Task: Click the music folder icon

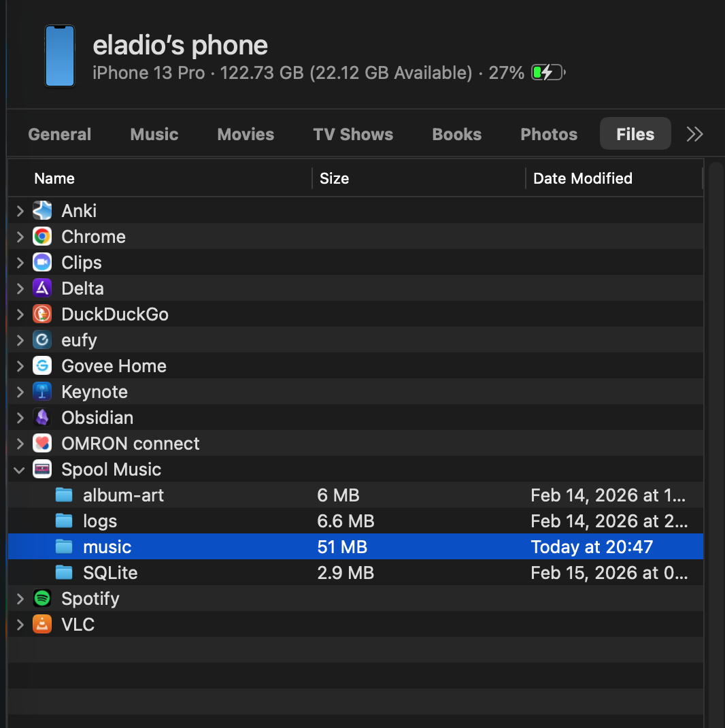Action: click(64, 546)
